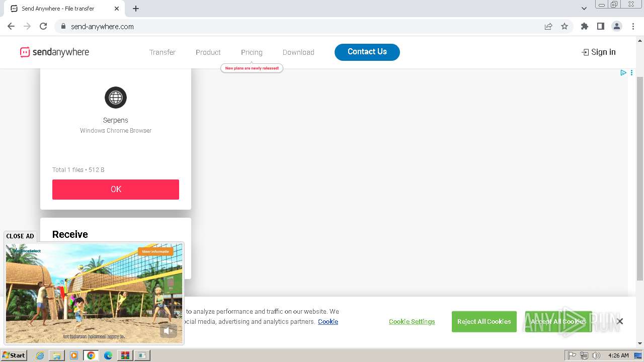The image size is (644, 362).
Task: Bookmark this tab with star icon
Action: coord(565,27)
